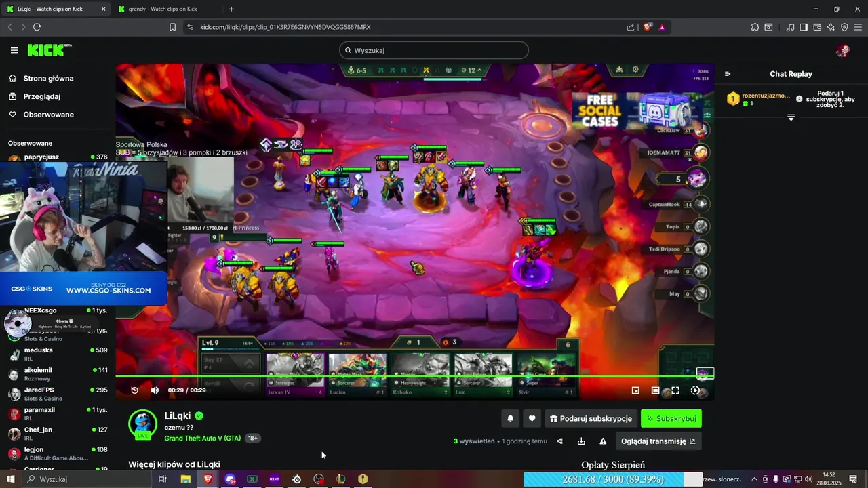Toggle notification bell for LiLqki
Screen dimensions: 868x488
point(511,419)
